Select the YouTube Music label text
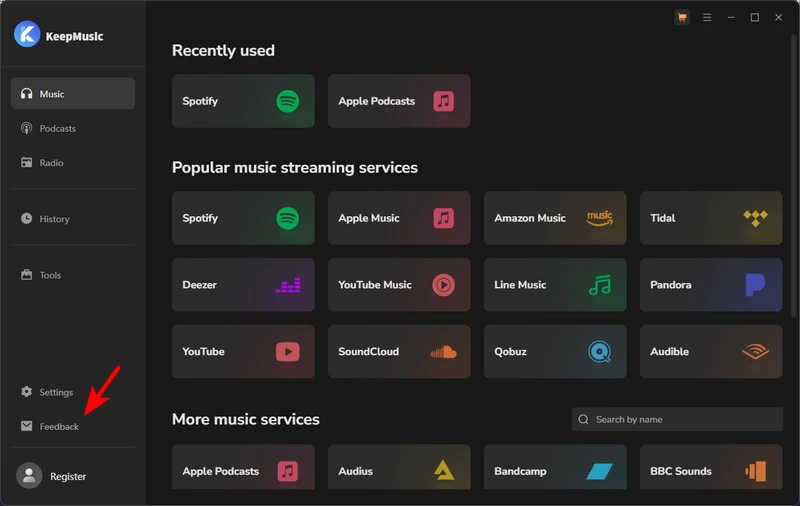This screenshot has height=506, width=800. click(x=375, y=285)
